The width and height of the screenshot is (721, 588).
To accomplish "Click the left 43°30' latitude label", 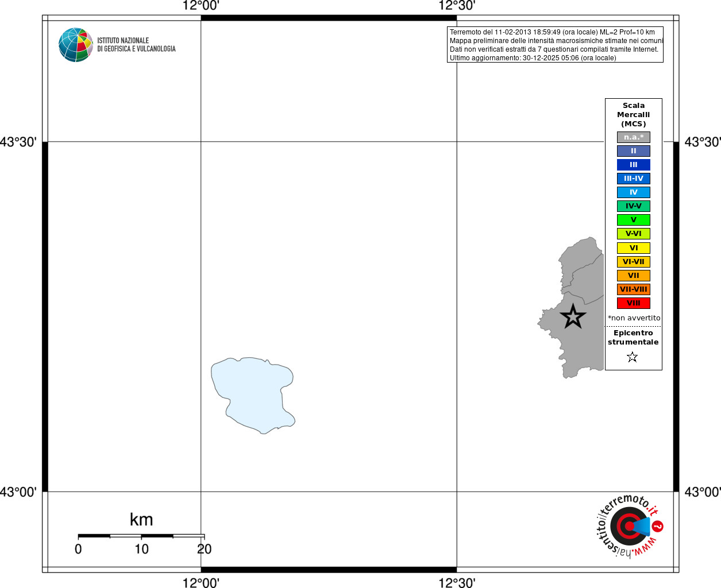I will pos(18,142).
